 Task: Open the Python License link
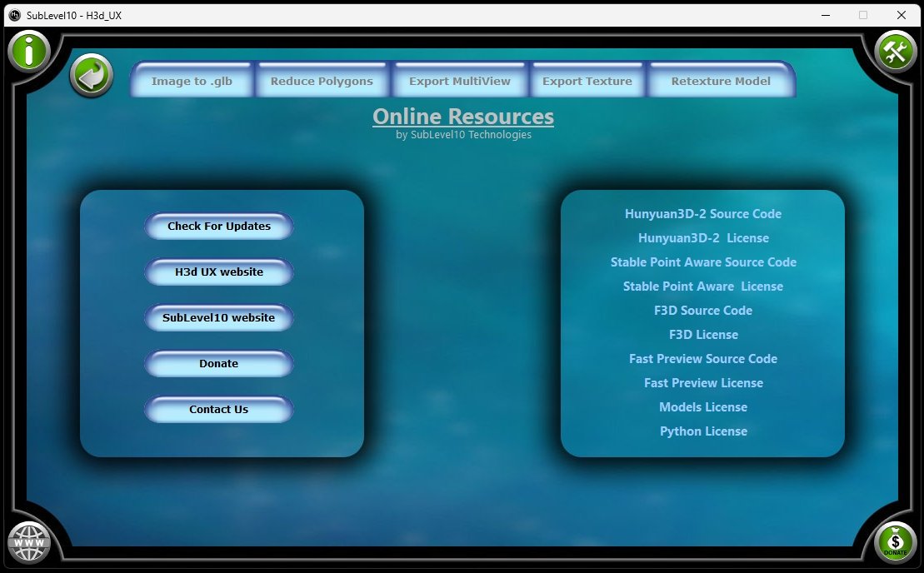click(703, 431)
